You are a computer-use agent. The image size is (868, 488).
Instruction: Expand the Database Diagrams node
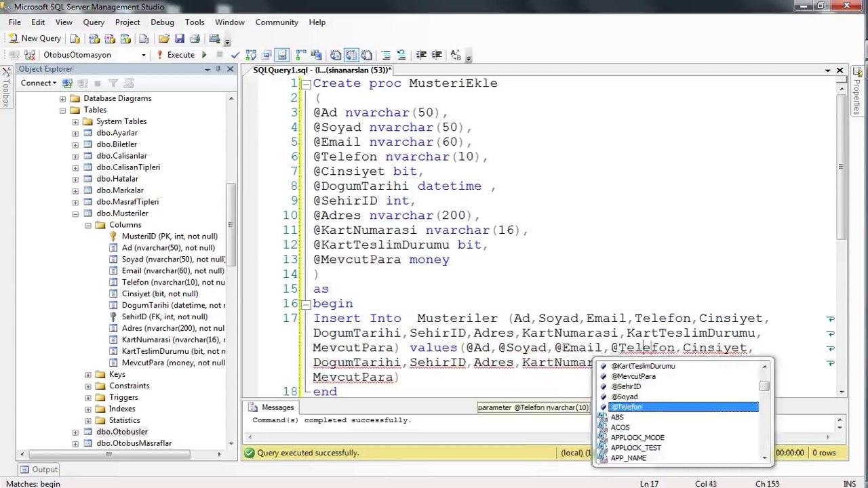pos(62,99)
